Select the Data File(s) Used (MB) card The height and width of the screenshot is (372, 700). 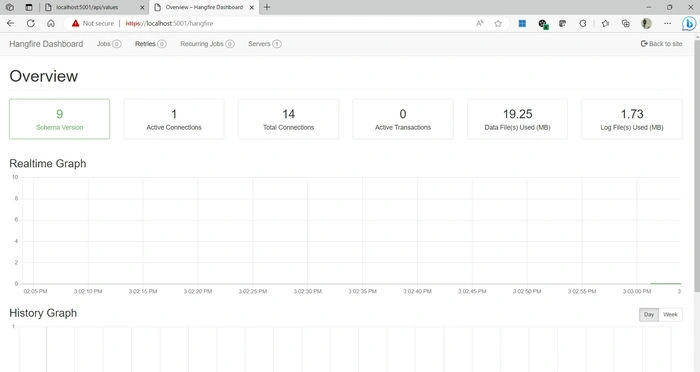click(517, 119)
